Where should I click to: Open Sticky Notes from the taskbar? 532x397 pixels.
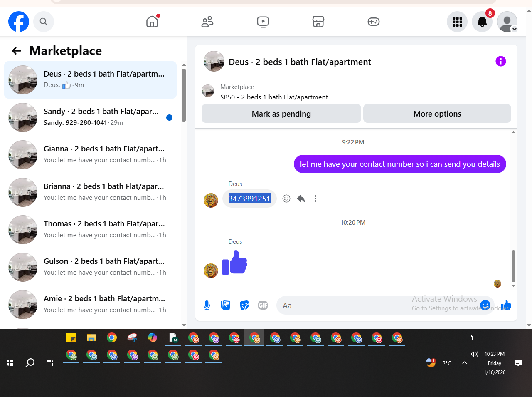click(71, 337)
